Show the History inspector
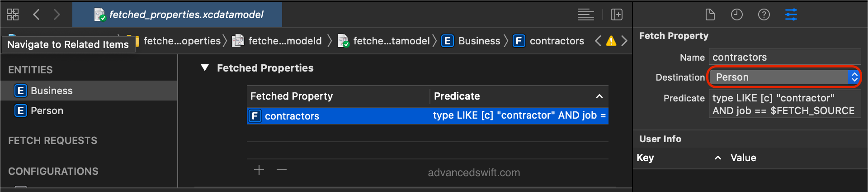The width and height of the screenshot is (868, 192). tap(737, 14)
